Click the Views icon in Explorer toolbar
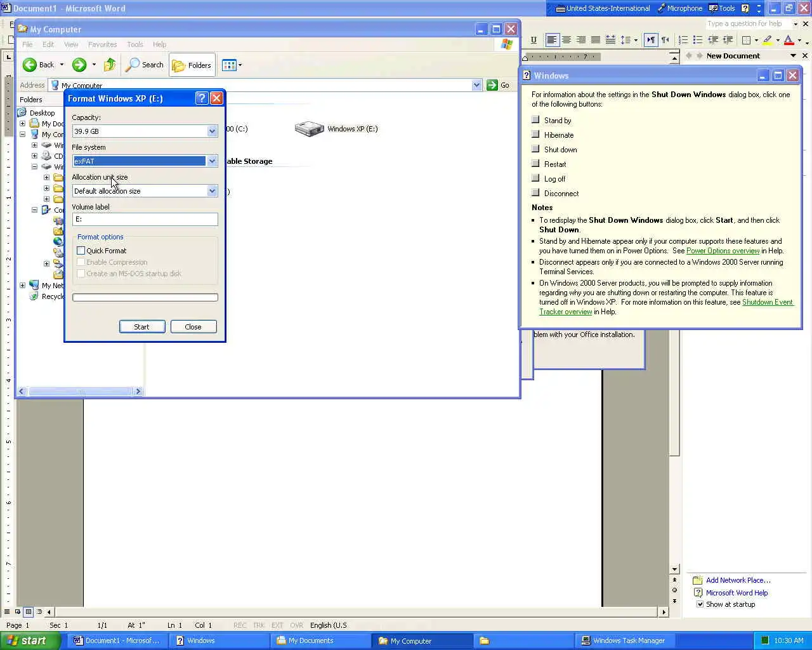The height and width of the screenshot is (650, 812). click(x=229, y=65)
